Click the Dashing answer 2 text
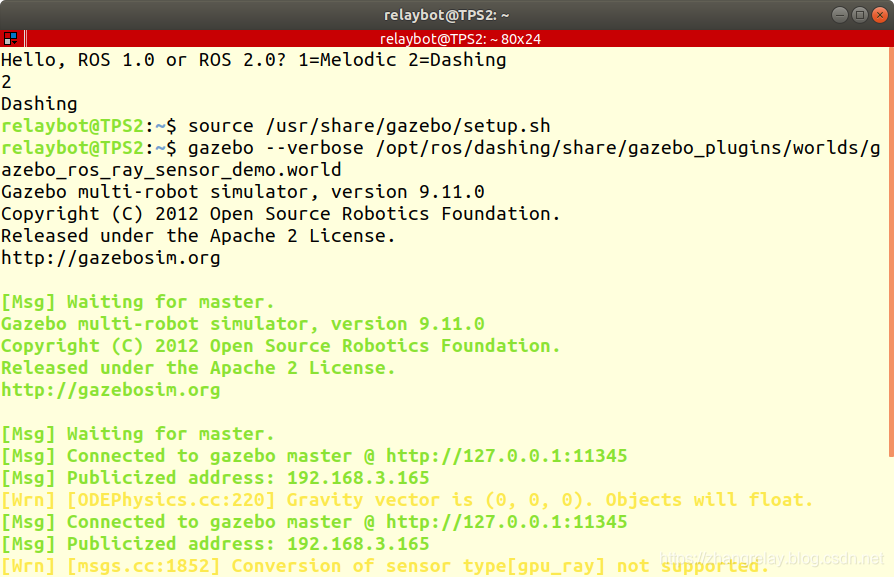 click(x=7, y=81)
